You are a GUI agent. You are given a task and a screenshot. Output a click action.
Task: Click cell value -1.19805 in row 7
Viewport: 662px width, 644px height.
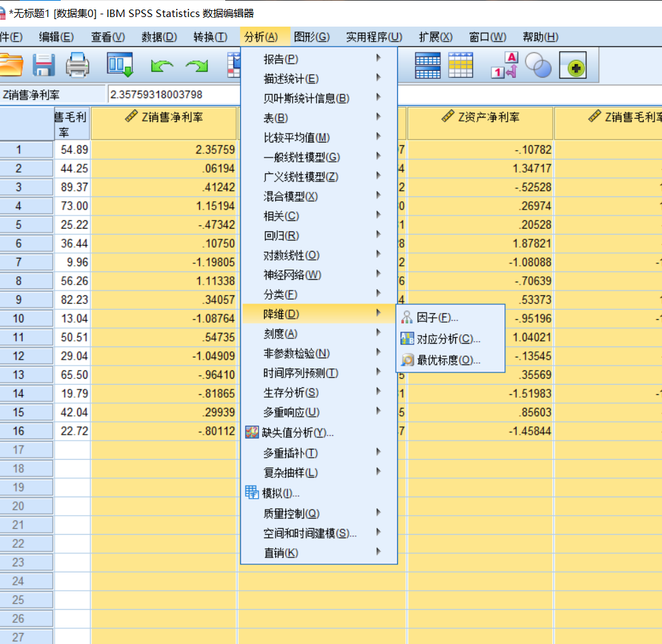(164, 262)
